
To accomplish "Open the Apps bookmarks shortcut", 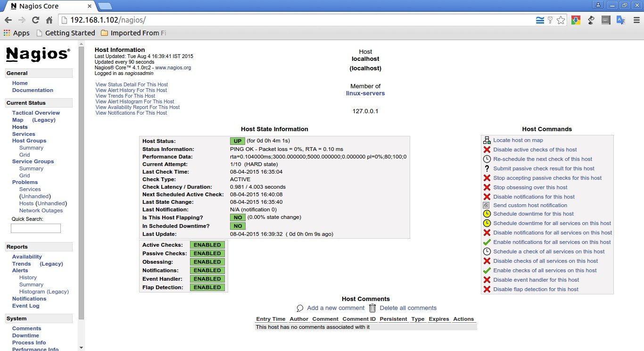I will pos(17,33).
